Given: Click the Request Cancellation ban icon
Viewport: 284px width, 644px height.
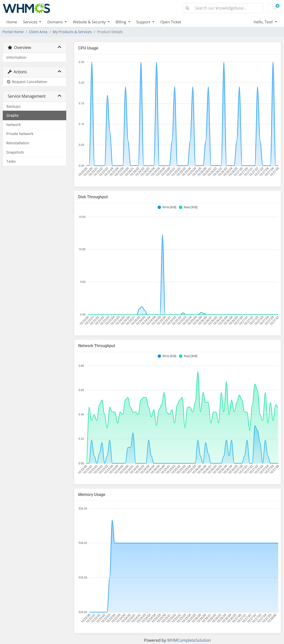Looking at the screenshot, I should 9,82.
